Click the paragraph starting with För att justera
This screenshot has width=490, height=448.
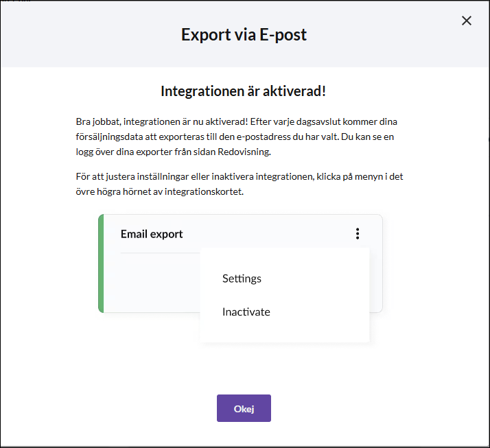[x=240, y=184]
